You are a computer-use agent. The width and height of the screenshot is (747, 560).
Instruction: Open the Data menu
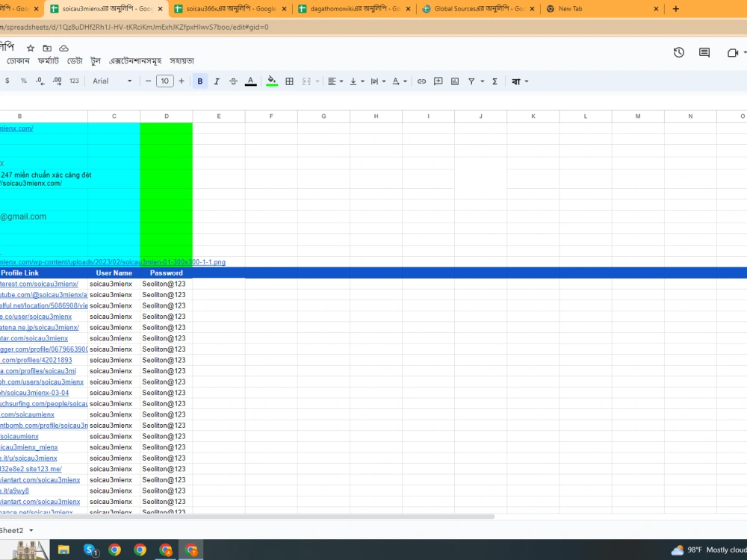click(75, 61)
